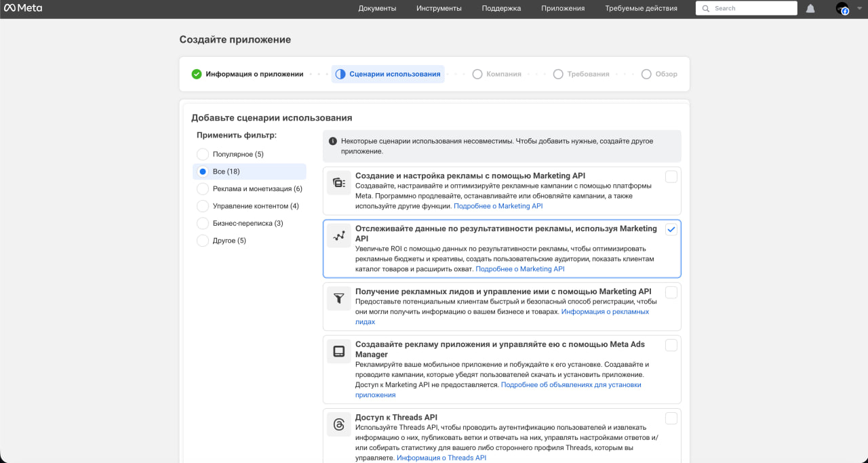Select the Реклама и монетизация filter

(202, 188)
